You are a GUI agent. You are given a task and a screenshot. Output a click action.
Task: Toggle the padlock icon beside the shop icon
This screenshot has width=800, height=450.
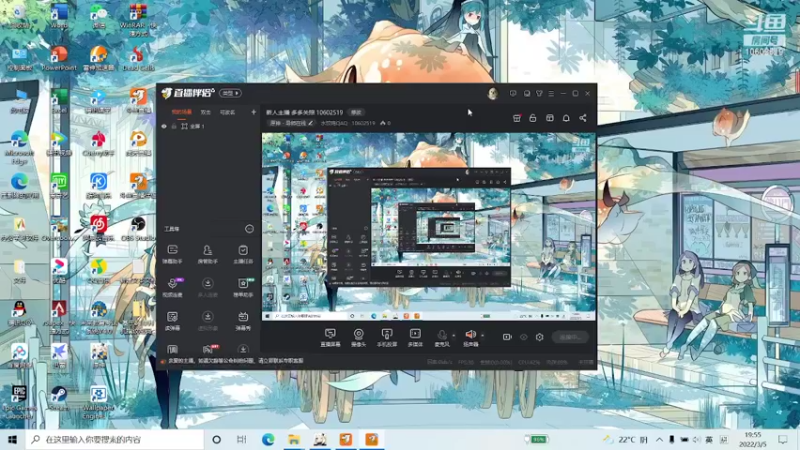(533, 118)
